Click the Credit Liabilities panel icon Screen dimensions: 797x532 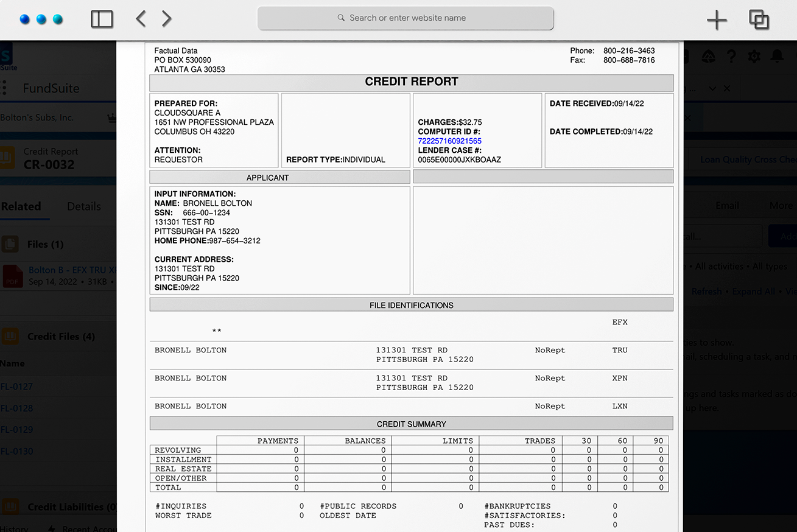click(x=10, y=506)
